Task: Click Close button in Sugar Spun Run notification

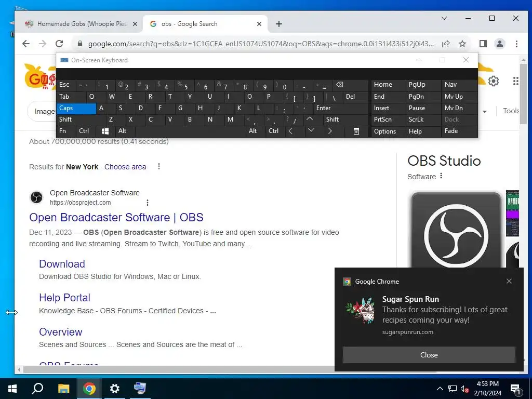Action: 429,355
